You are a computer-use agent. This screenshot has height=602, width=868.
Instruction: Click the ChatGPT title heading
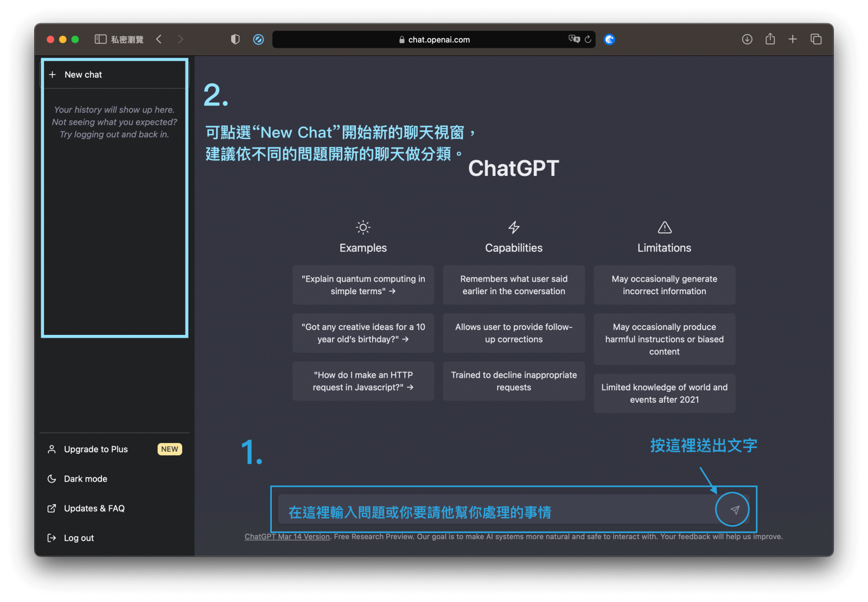click(514, 168)
